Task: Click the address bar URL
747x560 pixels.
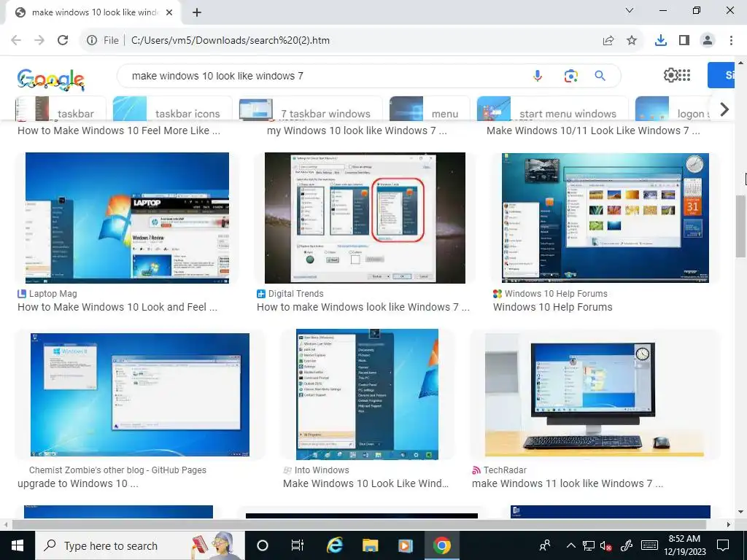Action: coord(230,40)
